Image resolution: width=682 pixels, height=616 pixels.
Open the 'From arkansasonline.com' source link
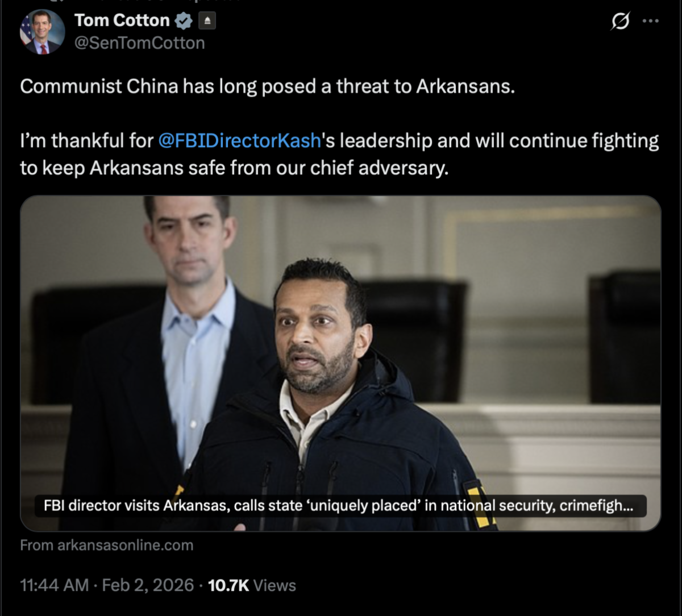coord(107,546)
